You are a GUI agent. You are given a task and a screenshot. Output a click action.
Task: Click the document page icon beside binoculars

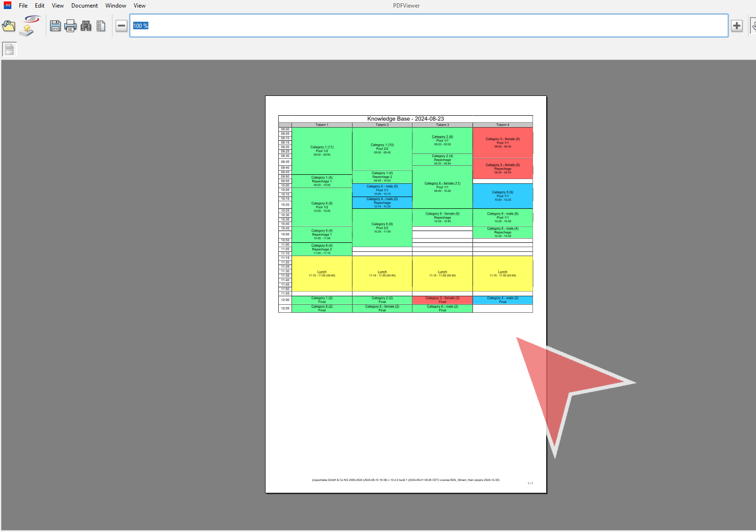click(x=101, y=26)
